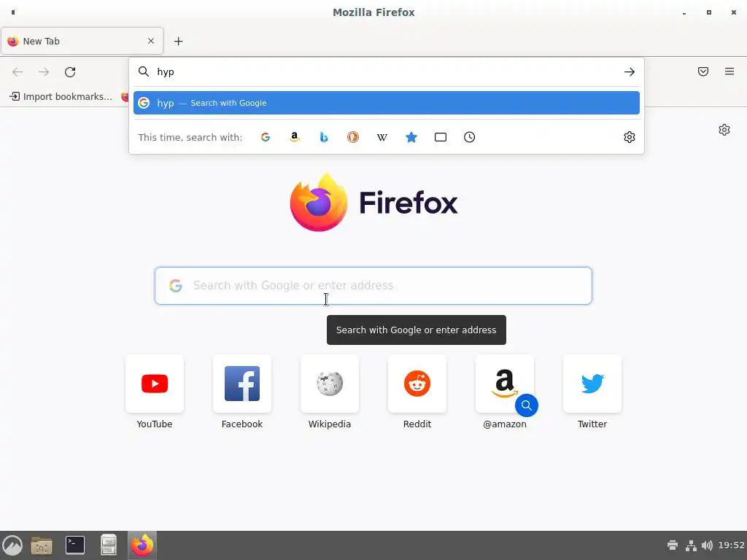This screenshot has width=747, height=560.
Task: Open a new tab with plus button
Action: (178, 42)
